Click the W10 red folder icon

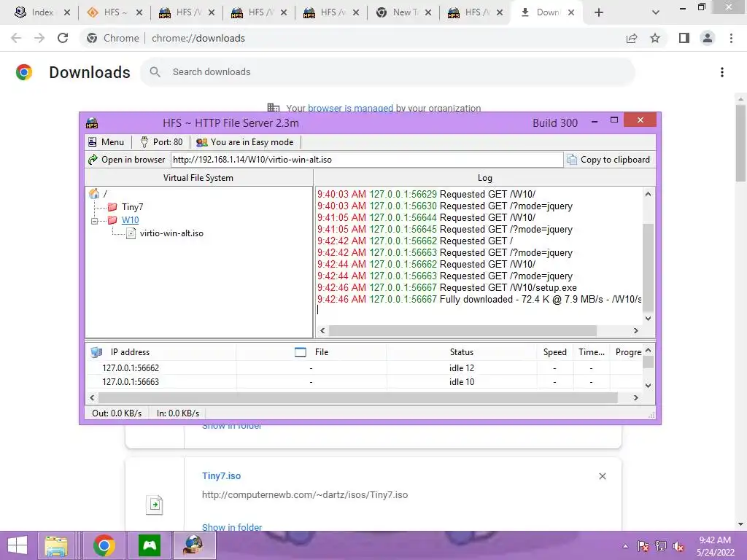(x=112, y=220)
